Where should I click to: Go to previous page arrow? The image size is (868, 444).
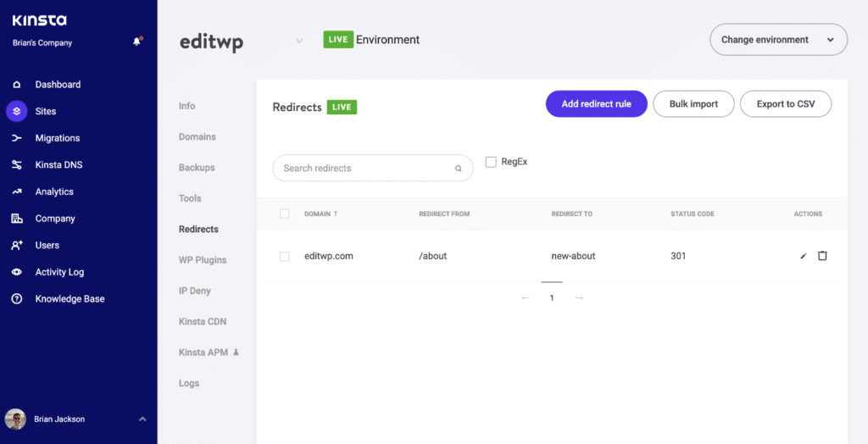pos(526,298)
